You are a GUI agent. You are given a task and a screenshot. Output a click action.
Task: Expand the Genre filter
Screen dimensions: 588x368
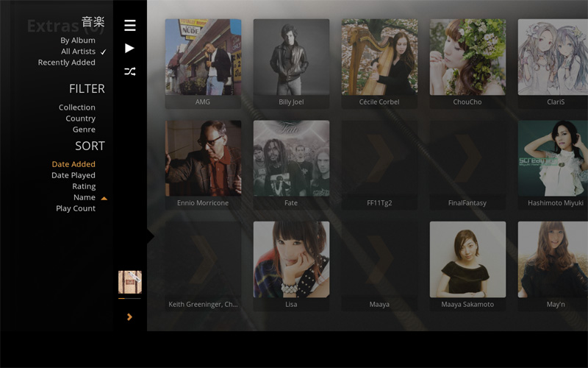click(x=84, y=130)
